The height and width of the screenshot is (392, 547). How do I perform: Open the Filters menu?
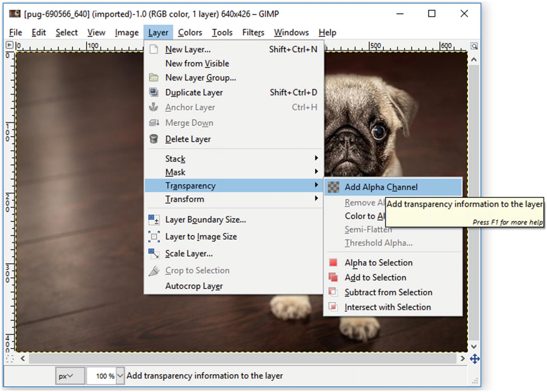tap(253, 32)
